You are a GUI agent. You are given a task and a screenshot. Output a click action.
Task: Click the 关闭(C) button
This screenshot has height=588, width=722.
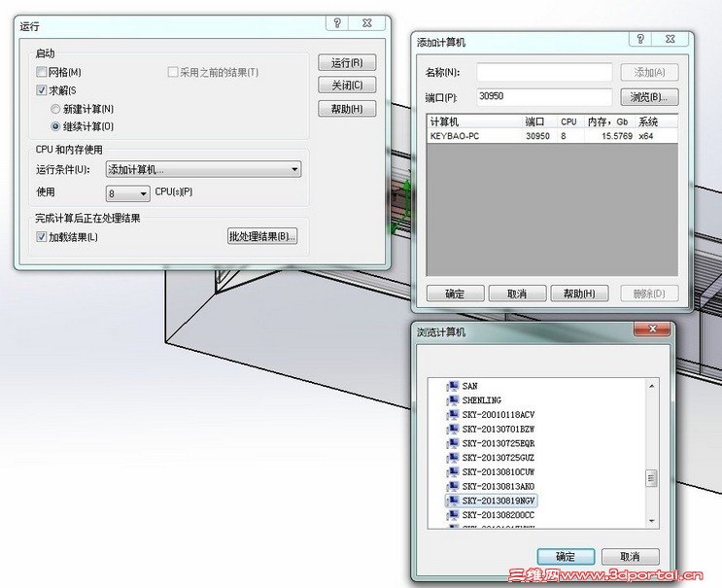(347, 86)
